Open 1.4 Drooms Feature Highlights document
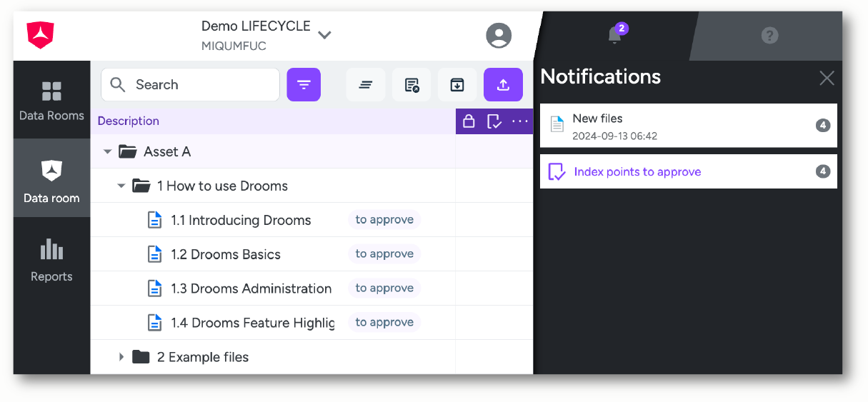This screenshot has height=402, width=868. pyautogui.click(x=253, y=323)
